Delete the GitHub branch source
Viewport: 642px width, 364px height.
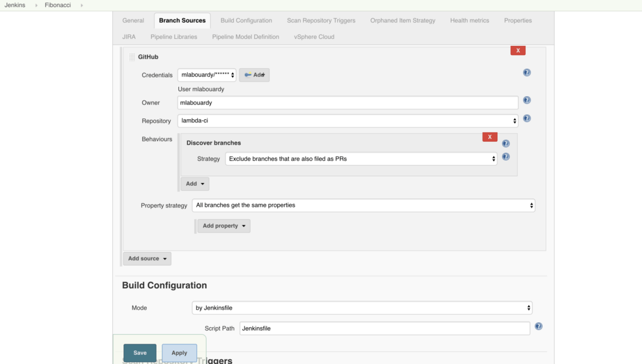point(518,51)
